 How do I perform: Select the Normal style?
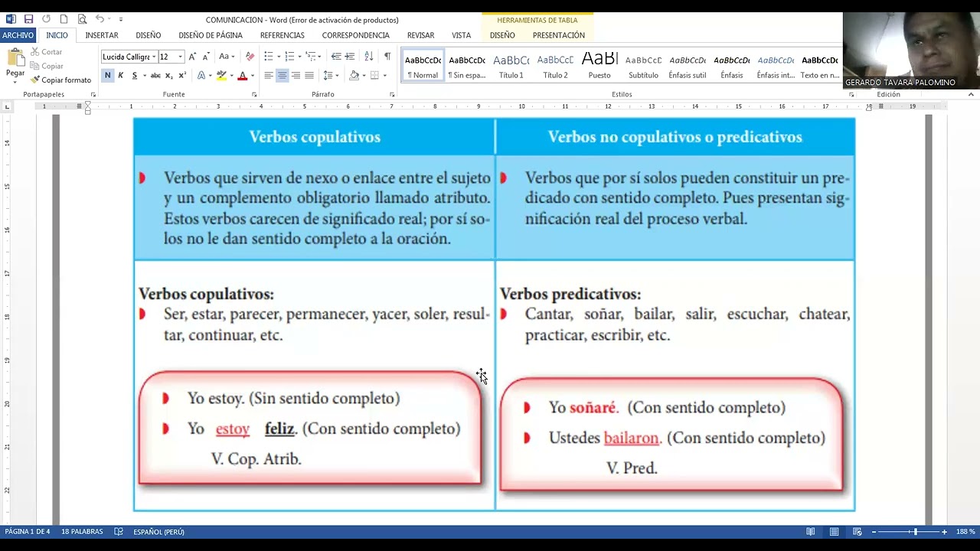click(423, 67)
